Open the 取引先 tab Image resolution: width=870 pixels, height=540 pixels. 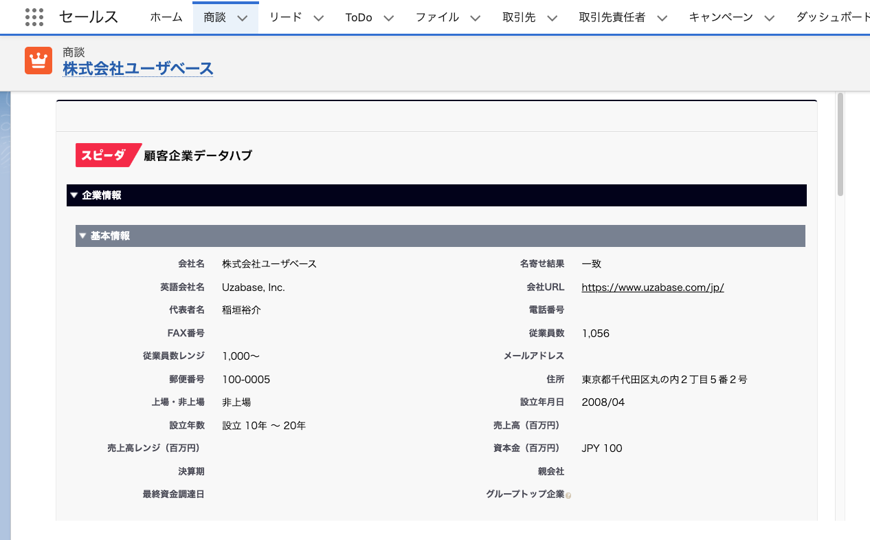click(x=519, y=17)
